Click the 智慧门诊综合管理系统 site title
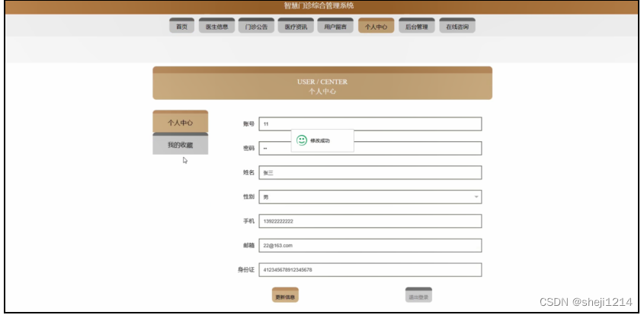Viewport: 644px width, 315px height. point(319,6)
